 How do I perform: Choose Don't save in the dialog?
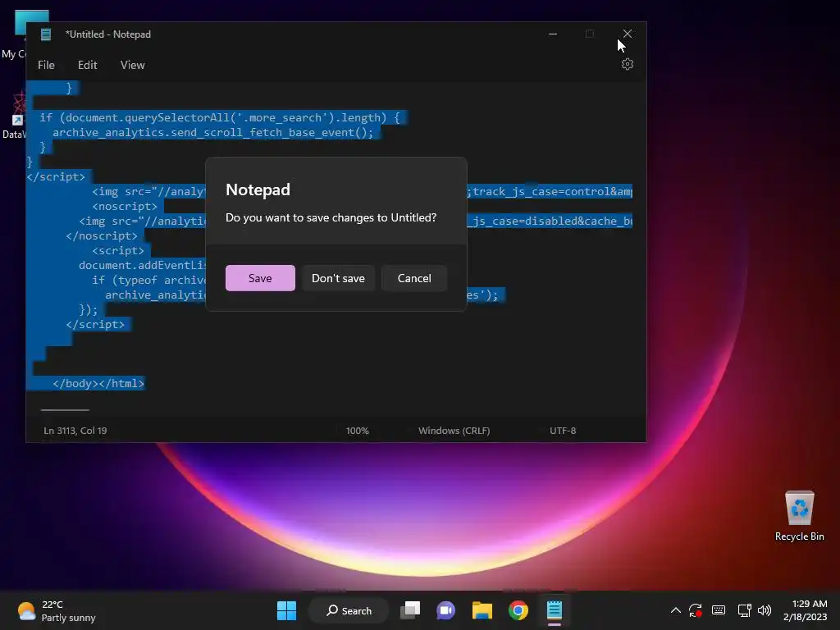pyautogui.click(x=338, y=278)
